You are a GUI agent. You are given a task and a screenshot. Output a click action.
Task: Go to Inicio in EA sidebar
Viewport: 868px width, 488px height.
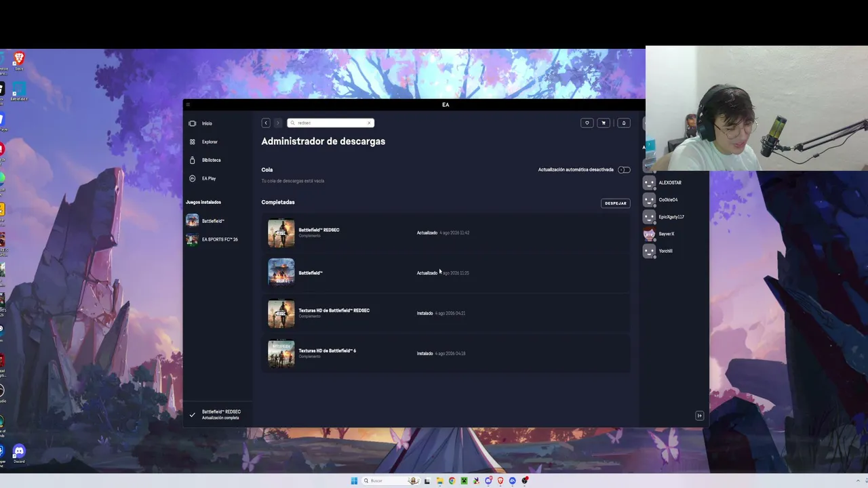[x=201, y=123]
